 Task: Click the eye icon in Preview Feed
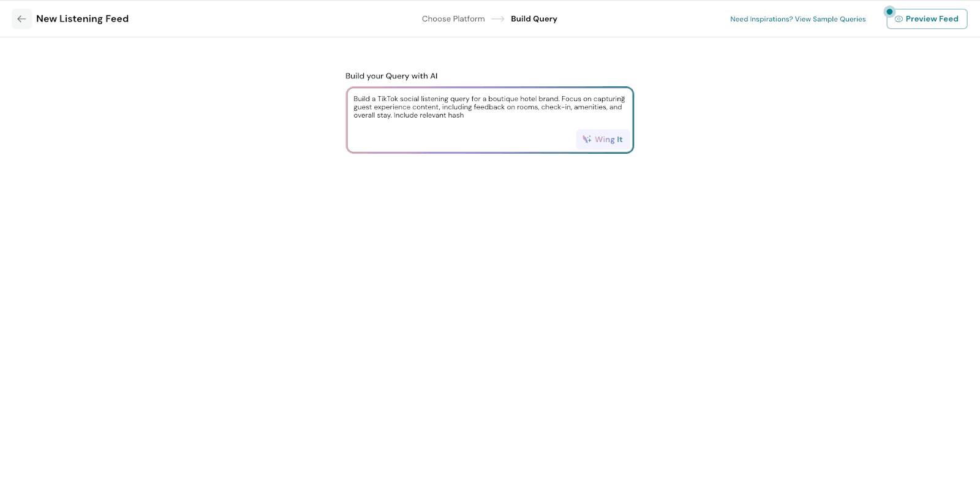point(899,19)
